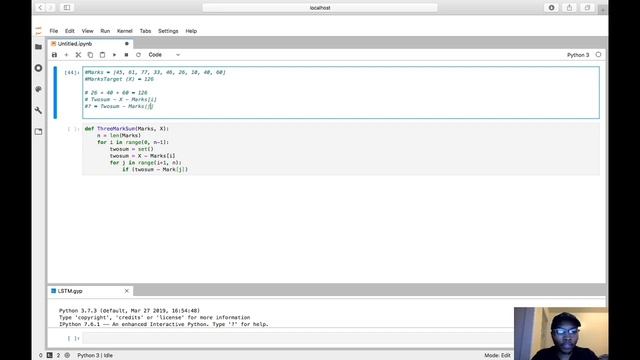
Task: Open the File menu
Action: click(x=54, y=31)
